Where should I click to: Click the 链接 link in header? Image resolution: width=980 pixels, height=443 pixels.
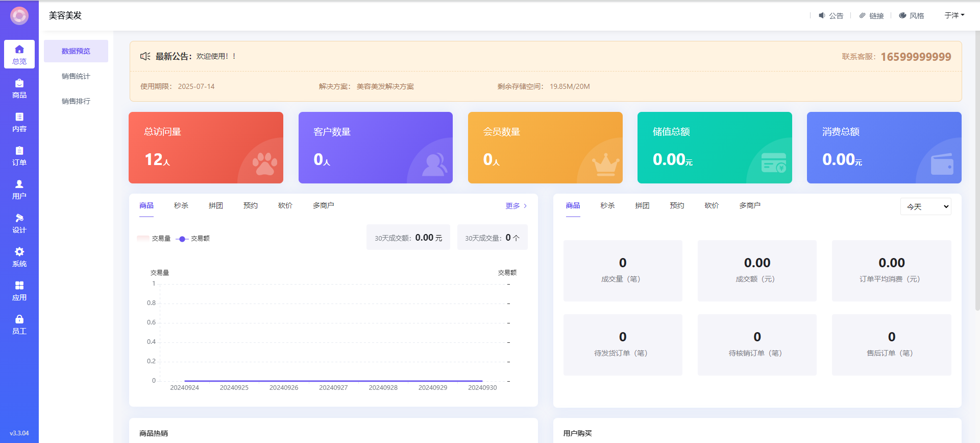(876, 16)
